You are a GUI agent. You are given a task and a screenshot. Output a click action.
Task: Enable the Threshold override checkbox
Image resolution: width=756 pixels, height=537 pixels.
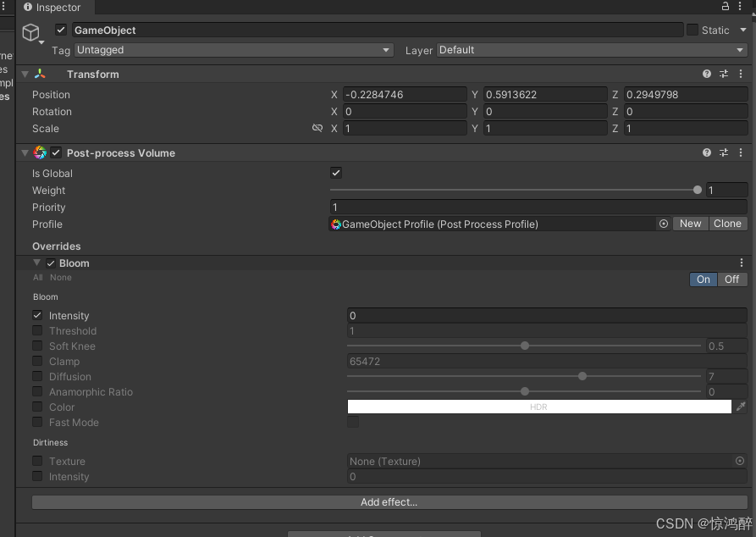click(37, 330)
